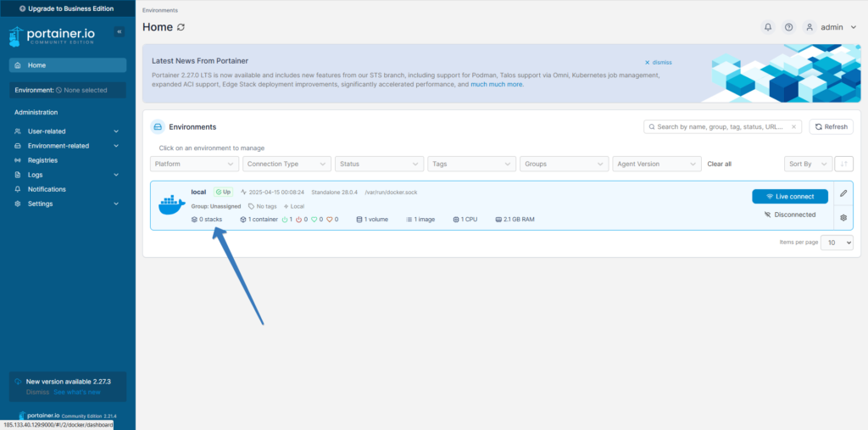Screen dimensions: 868x430
Task: Click the Refresh button
Action: 831,127
